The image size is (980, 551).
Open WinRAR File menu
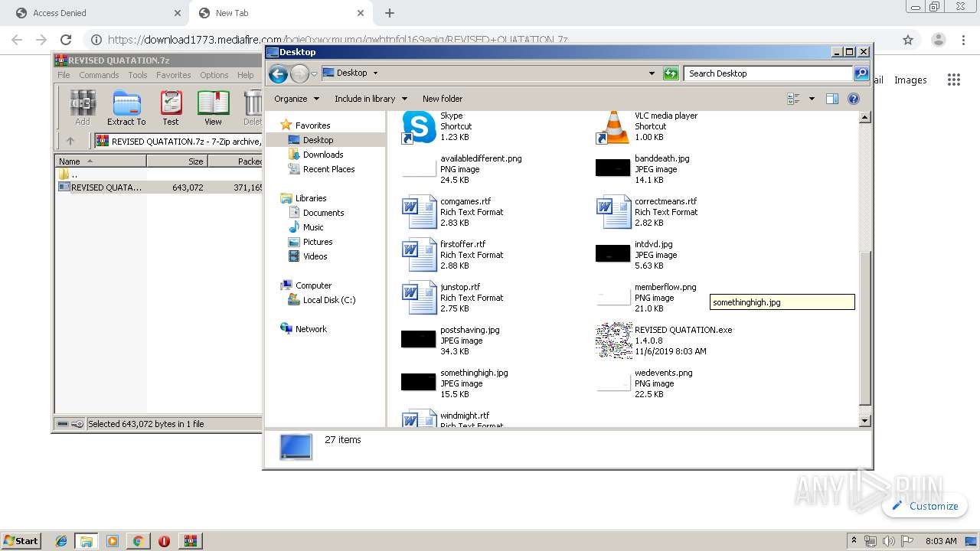pyautogui.click(x=64, y=75)
